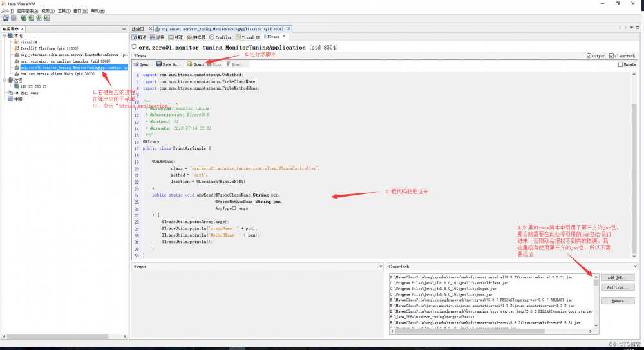
Task: Select monitor_tuning\target\classes class-path entry
Action: click(432, 317)
